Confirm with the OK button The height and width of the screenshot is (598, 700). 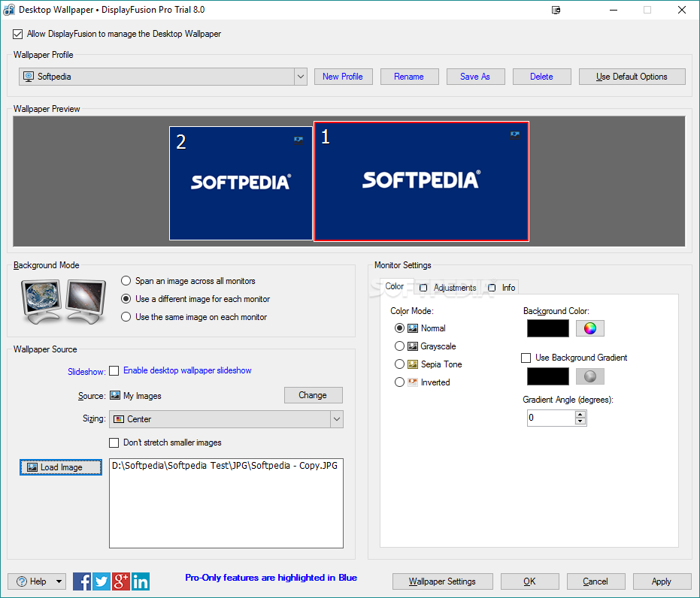pos(529,581)
